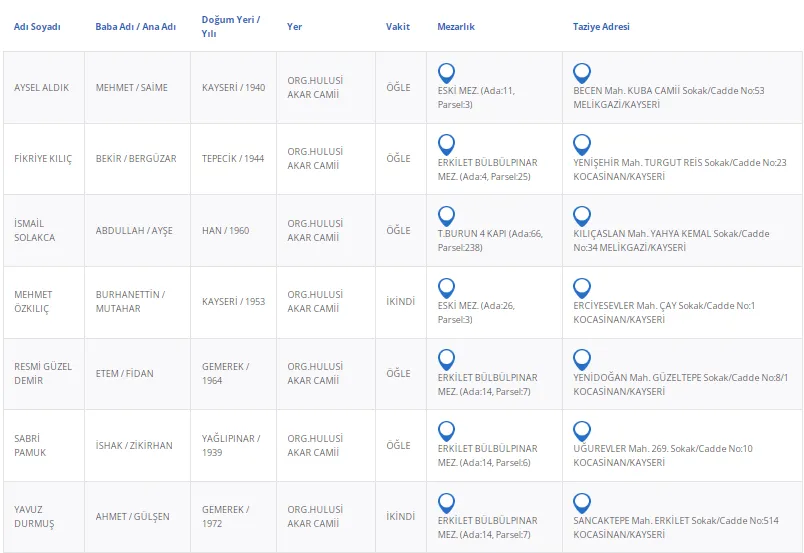The width and height of the screenshot is (804, 553).
Task: Click condolence pin for Resmi Güzel Demir
Action: (581, 360)
